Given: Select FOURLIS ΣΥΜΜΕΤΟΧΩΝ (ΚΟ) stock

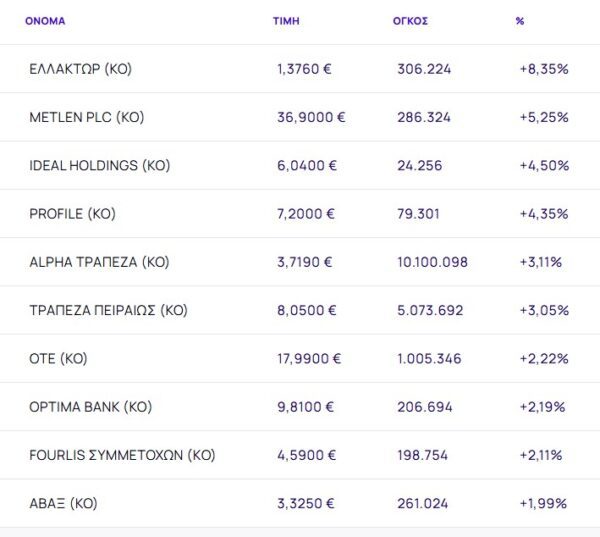Looking at the screenshot, I should (123, 455).
